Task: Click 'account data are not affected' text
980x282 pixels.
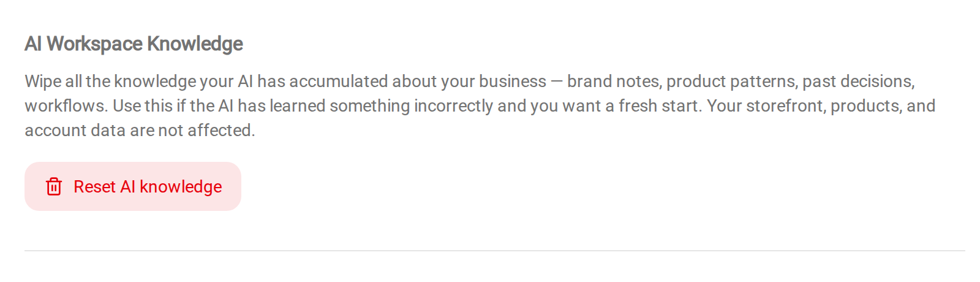Action: [138, 131]
